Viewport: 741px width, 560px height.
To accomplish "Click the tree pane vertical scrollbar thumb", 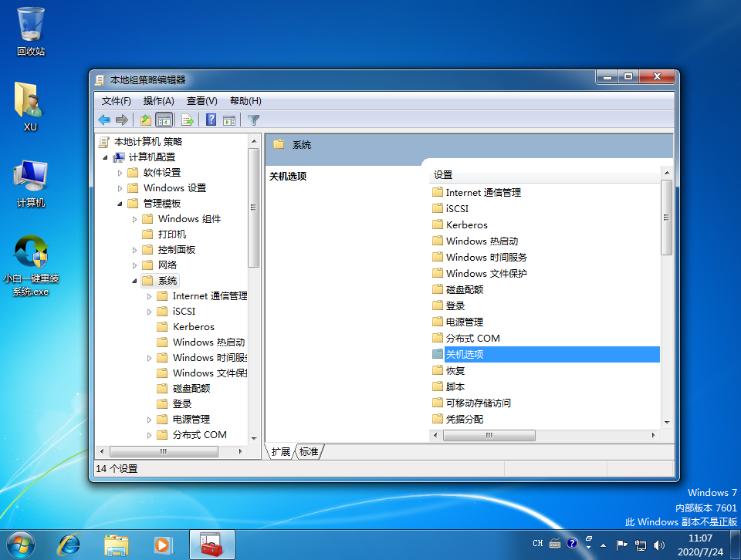I will (x=253, y=207).
